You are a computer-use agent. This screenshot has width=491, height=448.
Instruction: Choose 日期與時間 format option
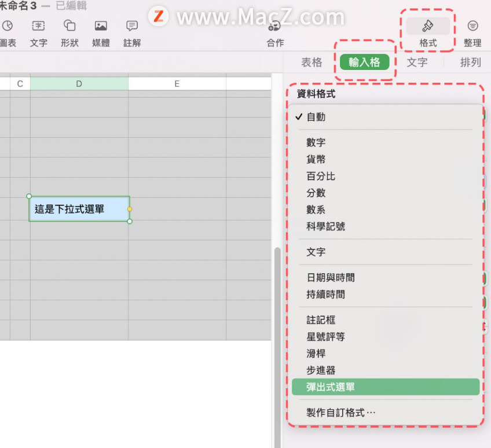[386, 278]
